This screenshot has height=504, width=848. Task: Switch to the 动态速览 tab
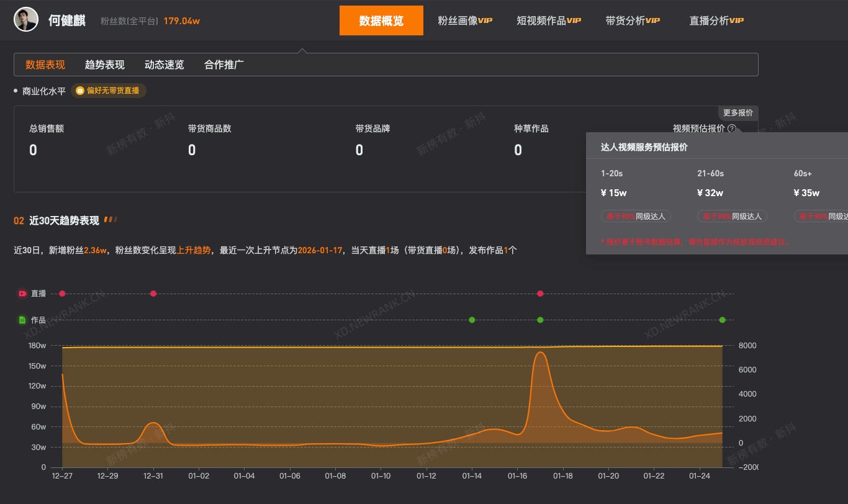[163, 65]
